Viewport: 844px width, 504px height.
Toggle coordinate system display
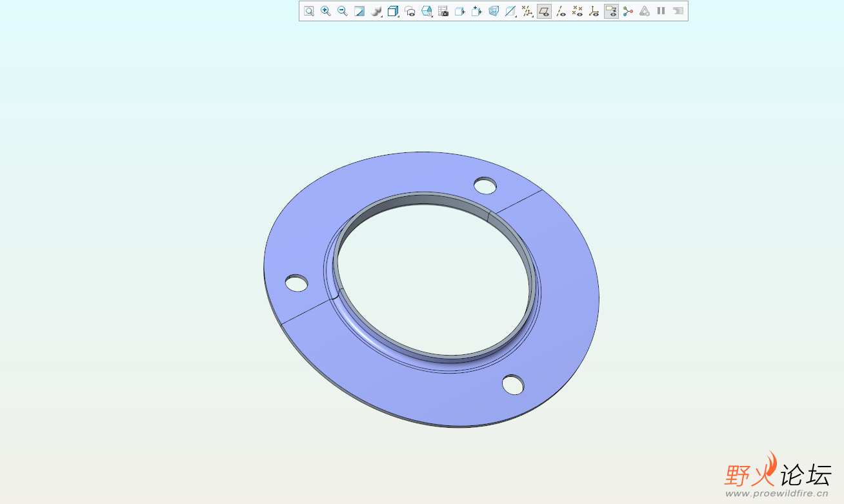pos(594,11)
